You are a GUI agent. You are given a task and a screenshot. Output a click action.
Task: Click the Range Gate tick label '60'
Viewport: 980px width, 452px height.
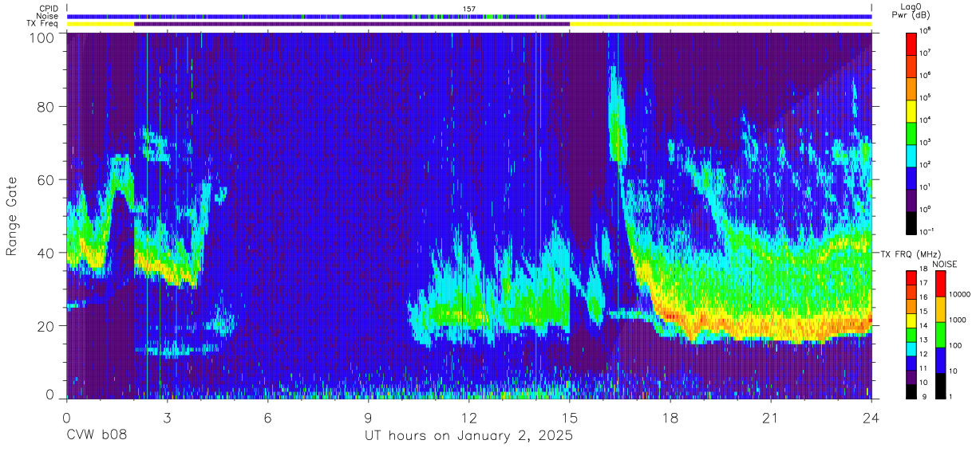pyautogui.click(x=47, y=179)
